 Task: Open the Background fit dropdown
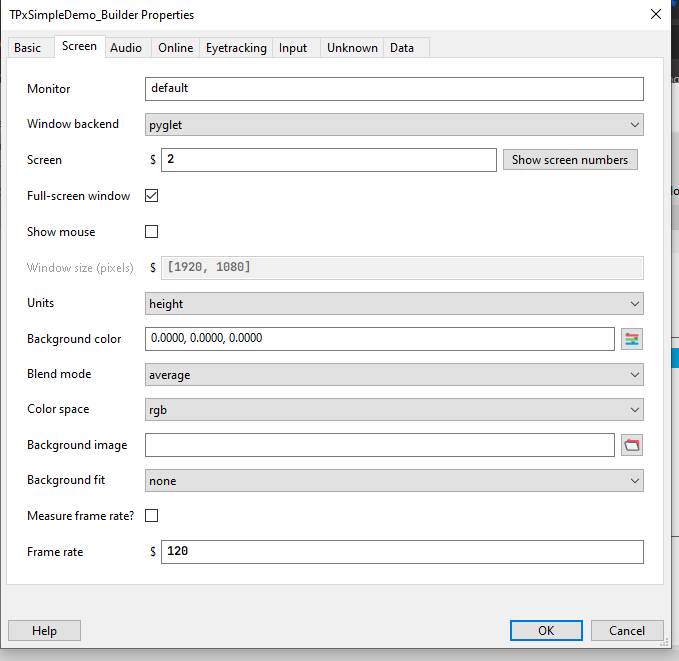coord(394,481)
